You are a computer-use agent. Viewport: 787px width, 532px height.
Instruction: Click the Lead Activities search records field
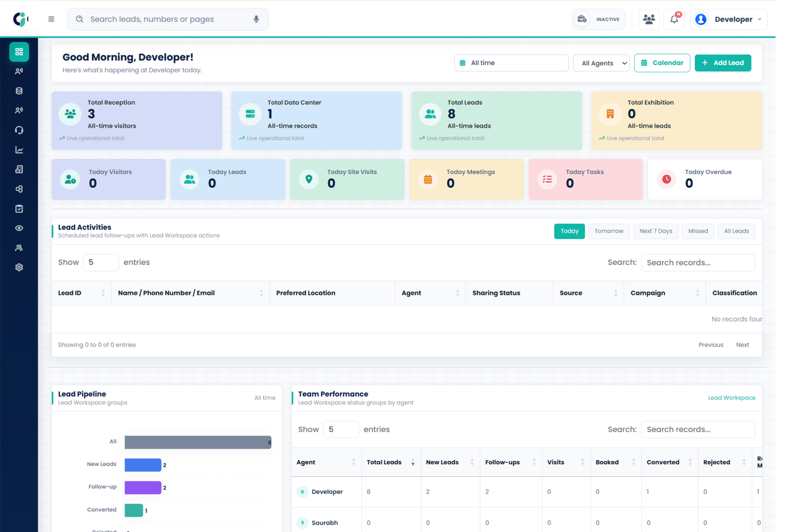tap(698, 262)
